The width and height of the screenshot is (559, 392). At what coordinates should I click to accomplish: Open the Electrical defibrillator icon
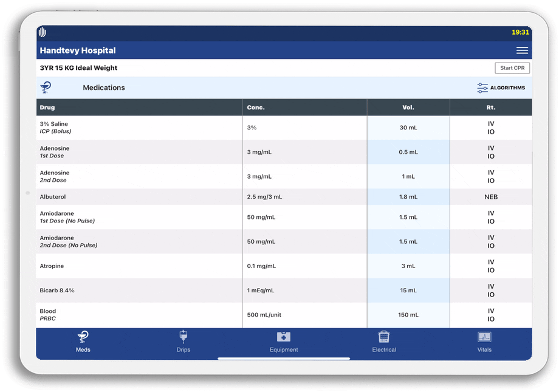(x=384, y=337)
